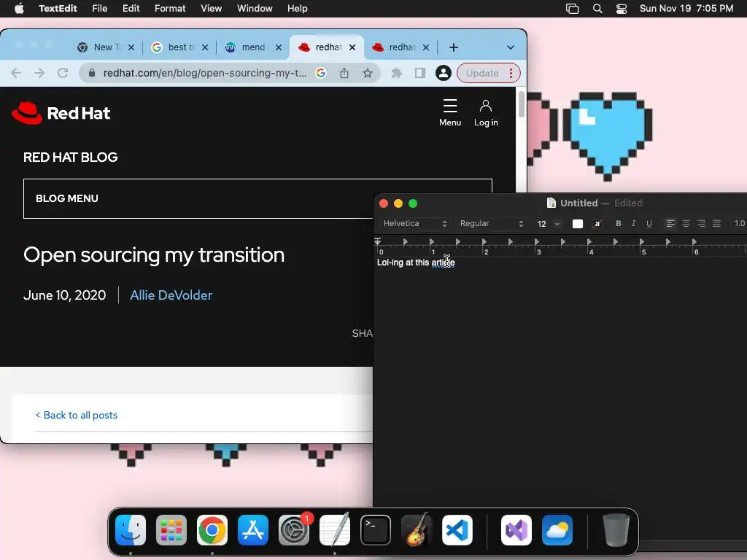Expand font size dropdown arrow
This screenshot has width=747, height=560.
(x=557, y=224)
